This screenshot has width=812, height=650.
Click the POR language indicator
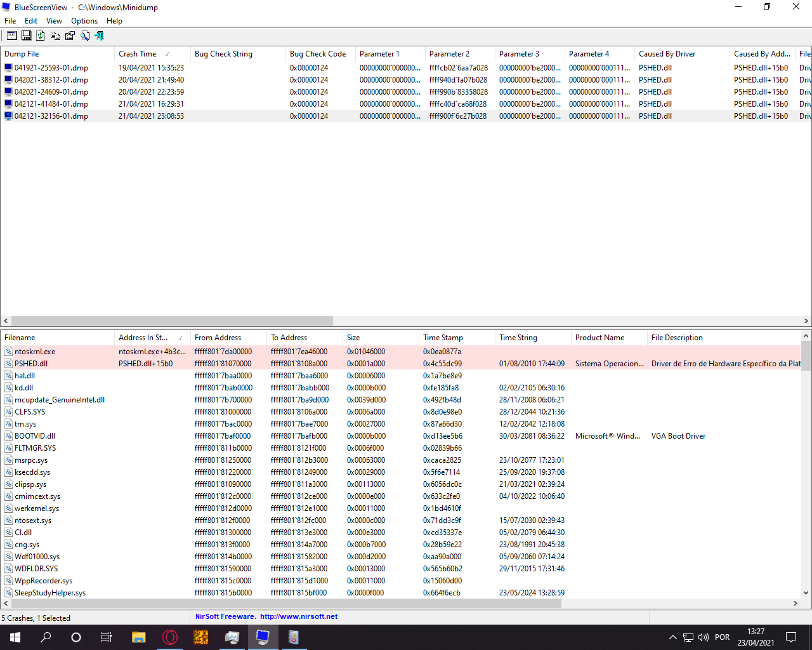[x=722, y=637]
